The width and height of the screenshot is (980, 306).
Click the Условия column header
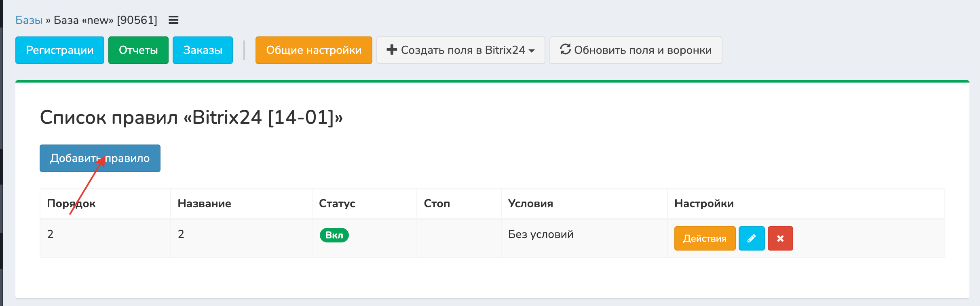coord(530,203)
